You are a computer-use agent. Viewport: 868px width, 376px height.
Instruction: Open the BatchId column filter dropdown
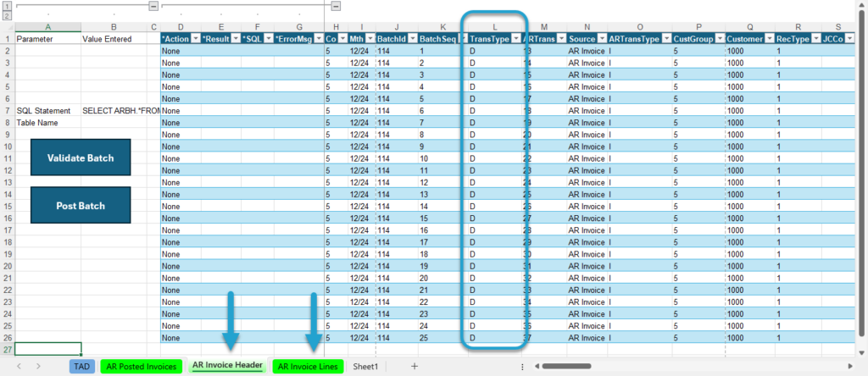pyautogui.click(x=411, y=39)
